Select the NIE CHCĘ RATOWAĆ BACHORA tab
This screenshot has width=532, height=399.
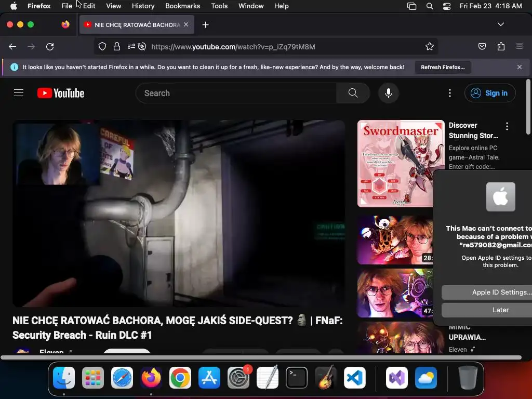137,25
